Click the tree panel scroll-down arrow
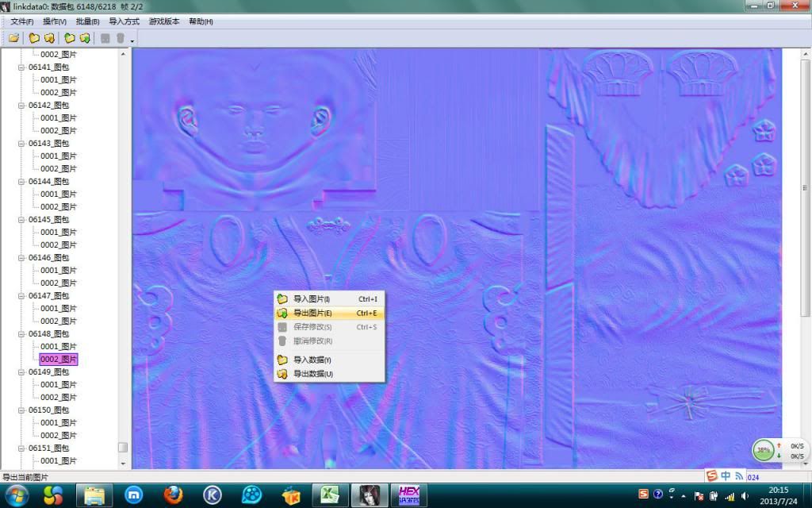Image resolution: width=812 pixels, height=508 pixels. tap(123, 463)
